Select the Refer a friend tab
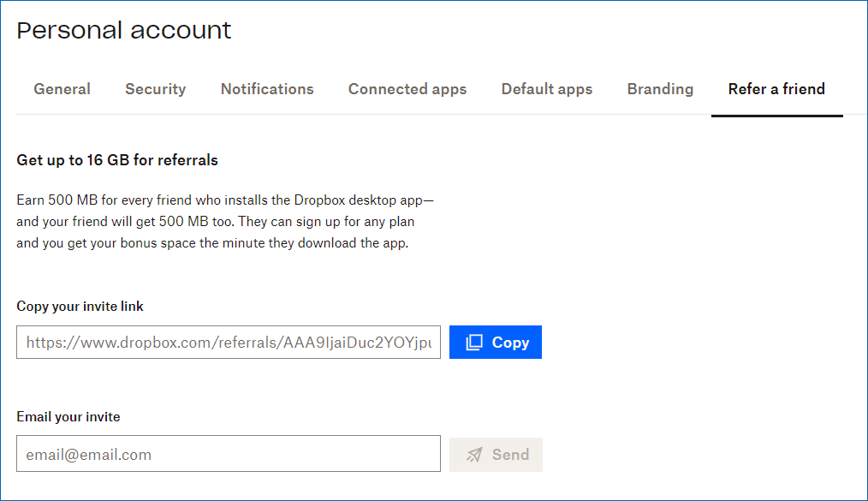This screenshot has width=868, height=501. [776, 89]
